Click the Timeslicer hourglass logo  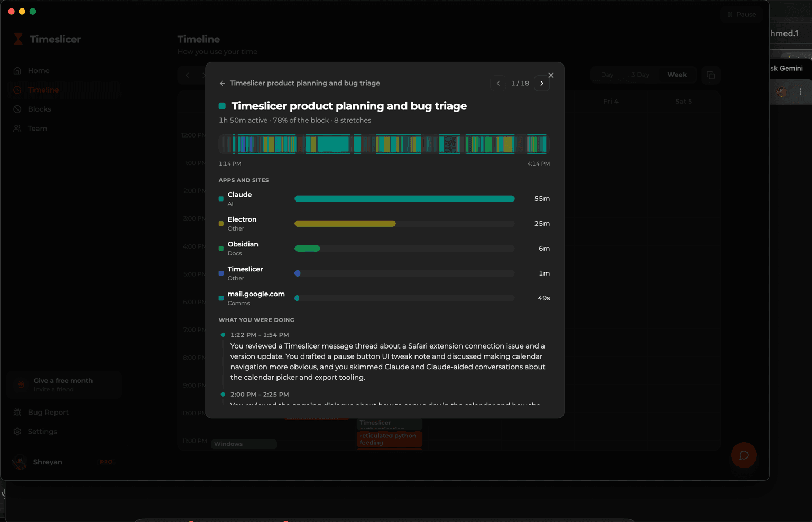[19, 39]
